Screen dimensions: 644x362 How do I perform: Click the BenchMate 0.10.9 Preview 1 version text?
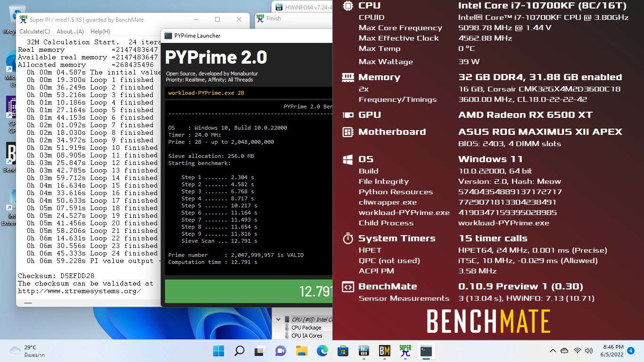coord(520,286)
